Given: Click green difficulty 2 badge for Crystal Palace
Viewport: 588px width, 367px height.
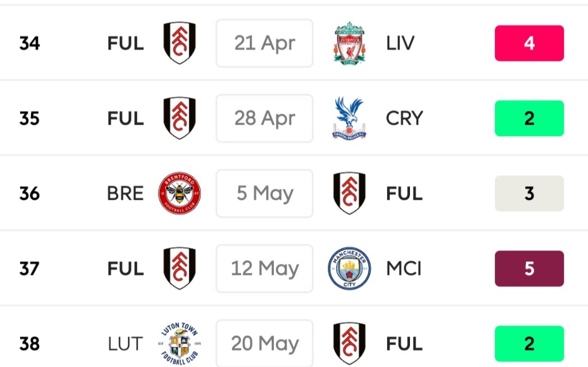Looking at the screenshot, I should click(529, 118).
